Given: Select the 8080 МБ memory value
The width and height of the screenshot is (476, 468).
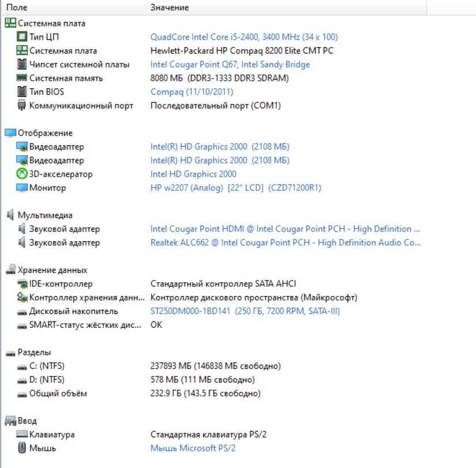Looking at the screenshot, I should click(x=219, y=78).
